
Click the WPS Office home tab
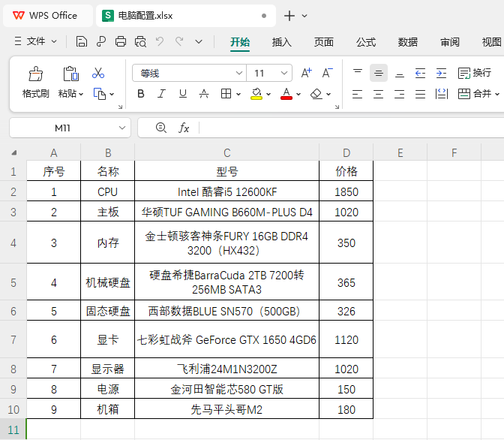point(47,16)
